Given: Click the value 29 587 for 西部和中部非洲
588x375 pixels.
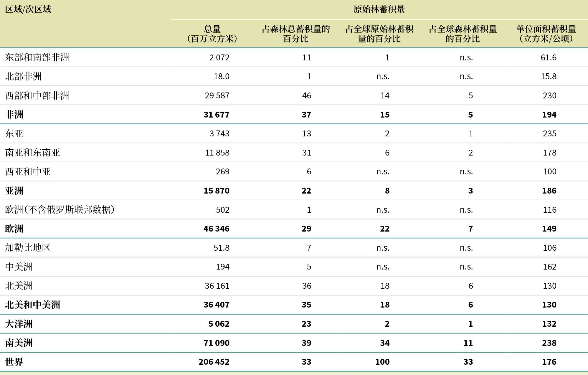Looking at the screenshot, I should point(217,95).
